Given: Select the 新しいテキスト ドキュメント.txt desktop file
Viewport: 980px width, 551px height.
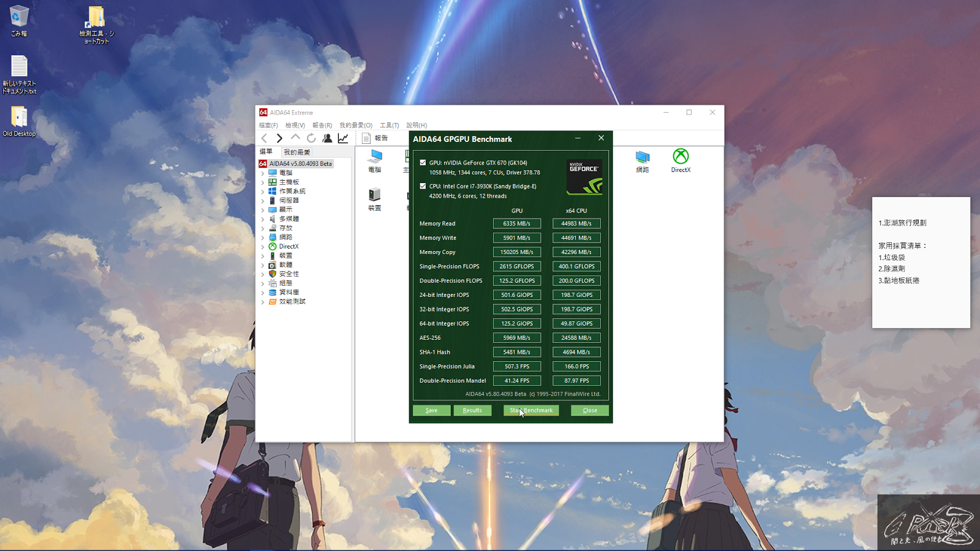Looking at the screenshot, I should pos(19,75).
